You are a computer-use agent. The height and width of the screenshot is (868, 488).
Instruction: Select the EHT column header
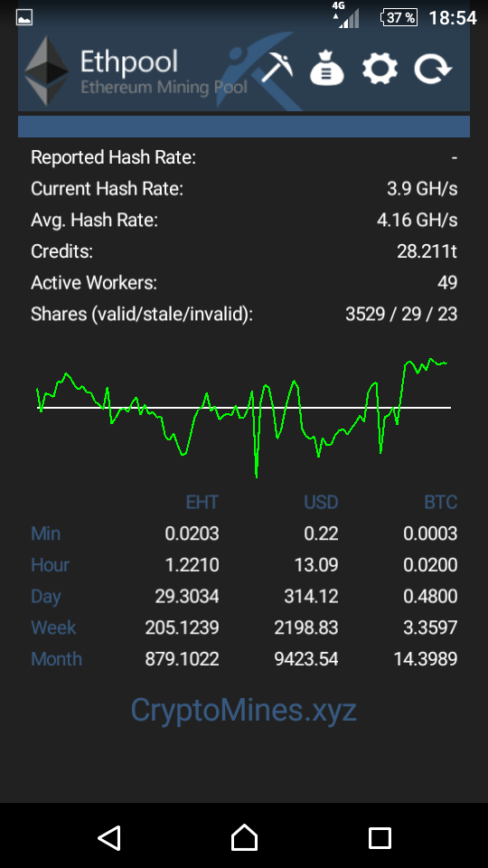(202, 503)
